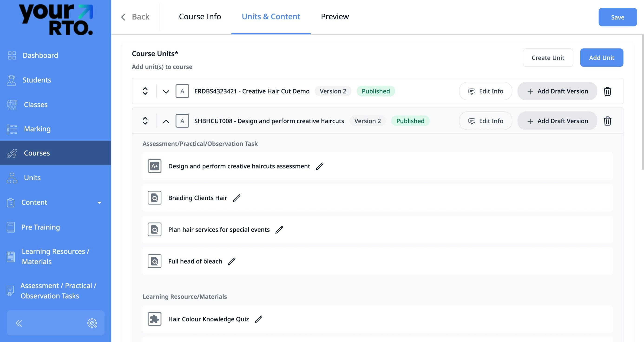644x342 pixels.
Task: Switch to the Course Info tab
Action: [200, 16]
